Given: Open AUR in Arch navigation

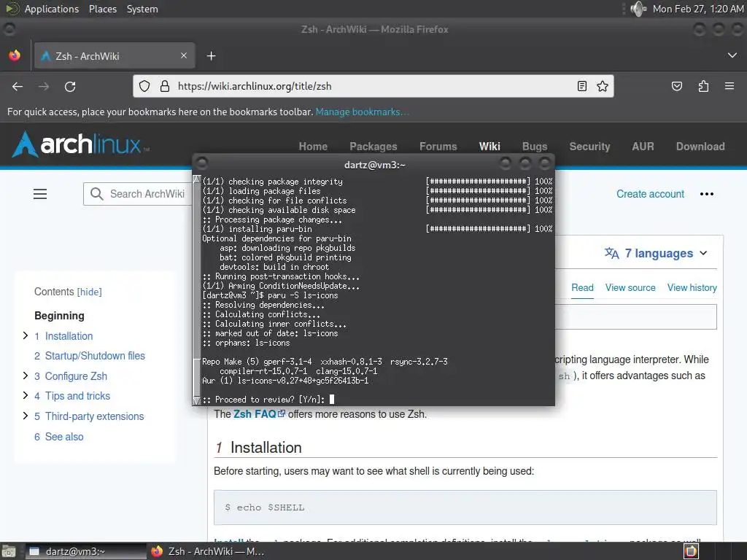Looking at the screenshot, I should tap(643, 147).
